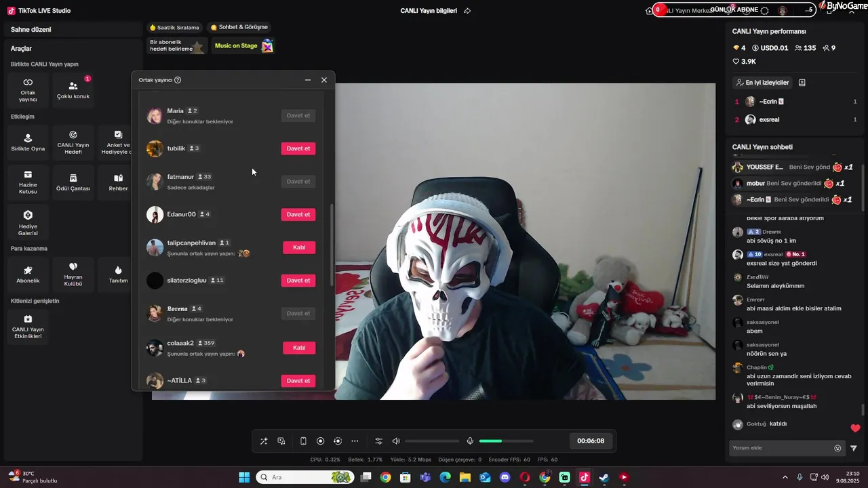
Task: Click the share arrow beside CANLI Yayın bilgileri
Action: coord(467,11)
